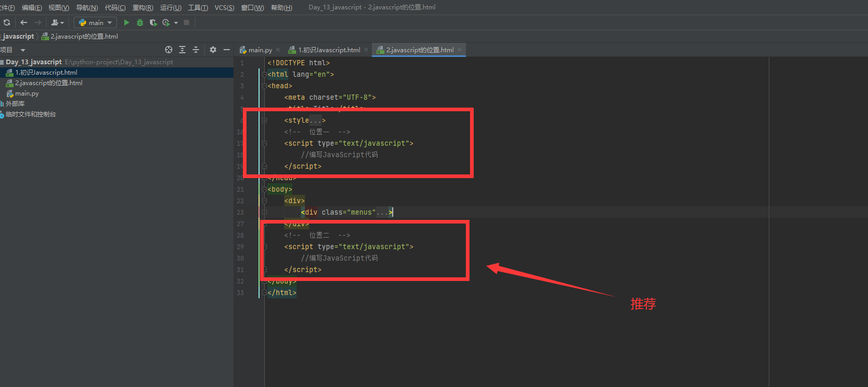Open the 重构(R) menu

[x=143, y=7]
